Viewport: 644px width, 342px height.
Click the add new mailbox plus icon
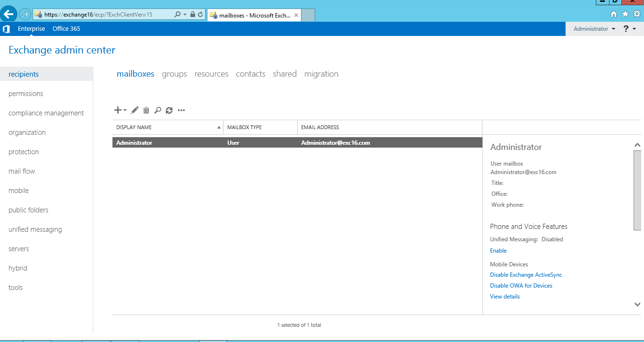pos(118,110)
